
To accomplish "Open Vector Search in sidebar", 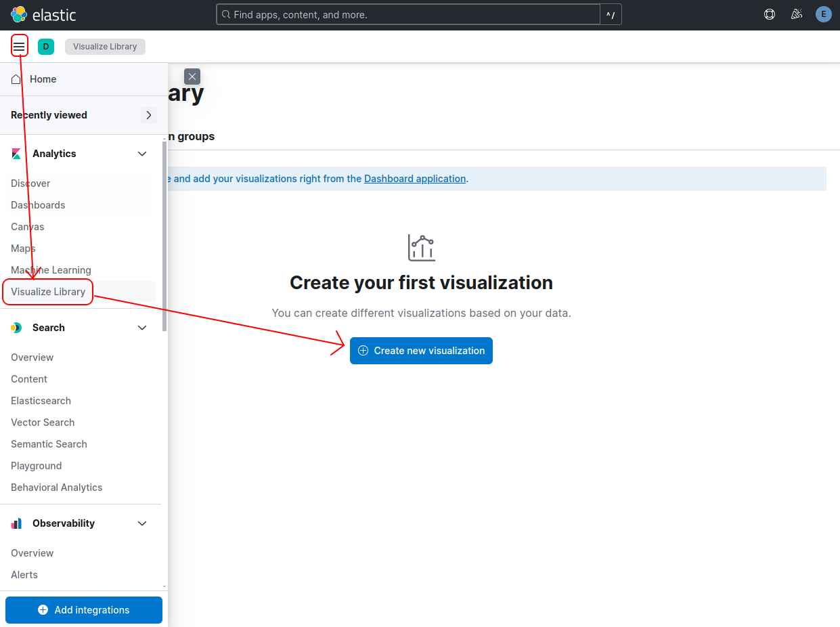I will pos(43,423).
